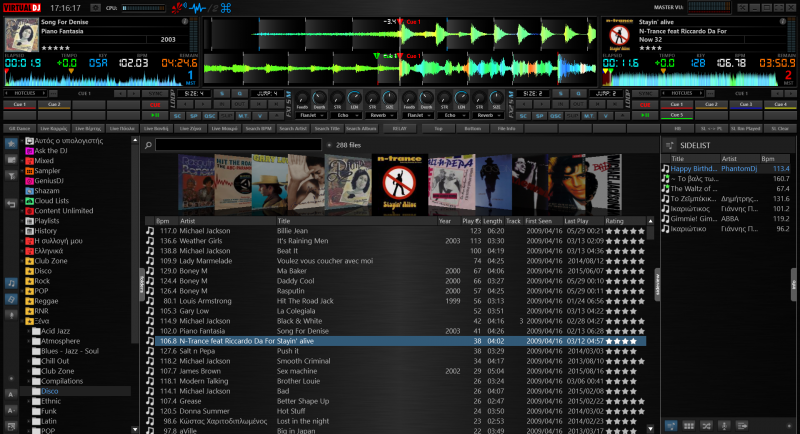The height and width of the screenshot is (434, 800).
Task: Open the favorites star icon in browser sidebar
Action: pyautogui.click(x=11, y=144)
